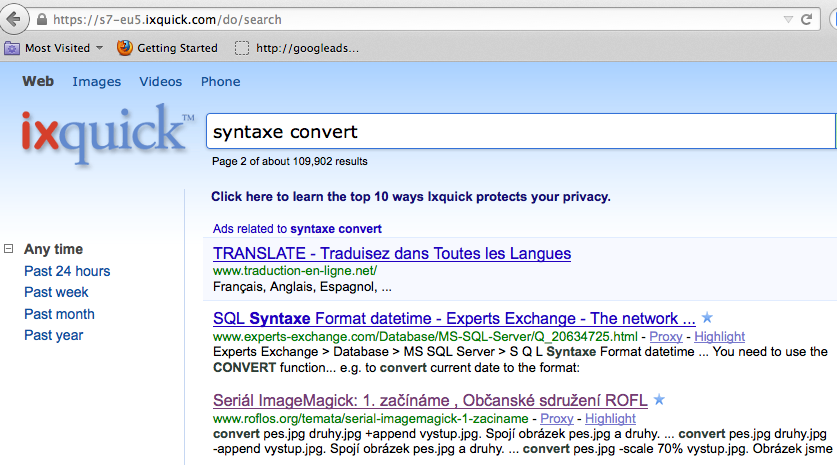This screenshot has height=465, width=837.
Task: Open Highlight for experts-exchange result
Action: click(720, 337)
